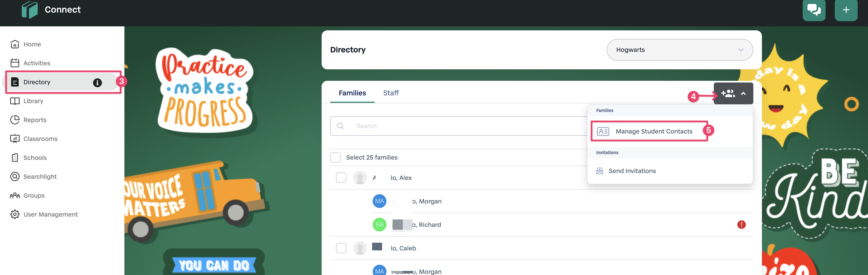Open the Classrooms presentation icon
Image resolution: width=868 pixels, height=275 pixels.
point(15,139)
